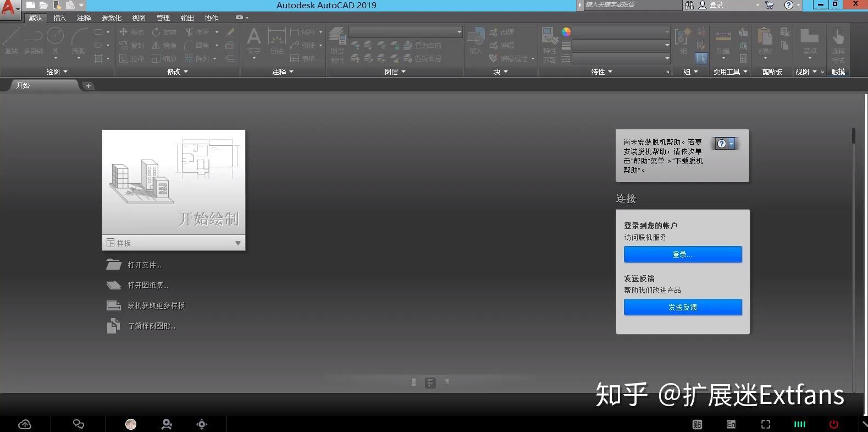Click the keyword search input field
868x432 pixels.
[632, 5]
